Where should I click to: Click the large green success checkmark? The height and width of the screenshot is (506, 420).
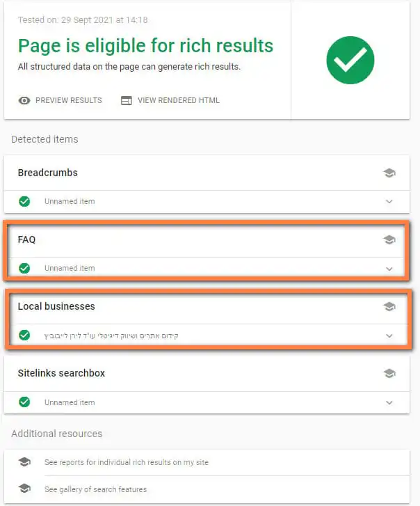pos(350,60)
